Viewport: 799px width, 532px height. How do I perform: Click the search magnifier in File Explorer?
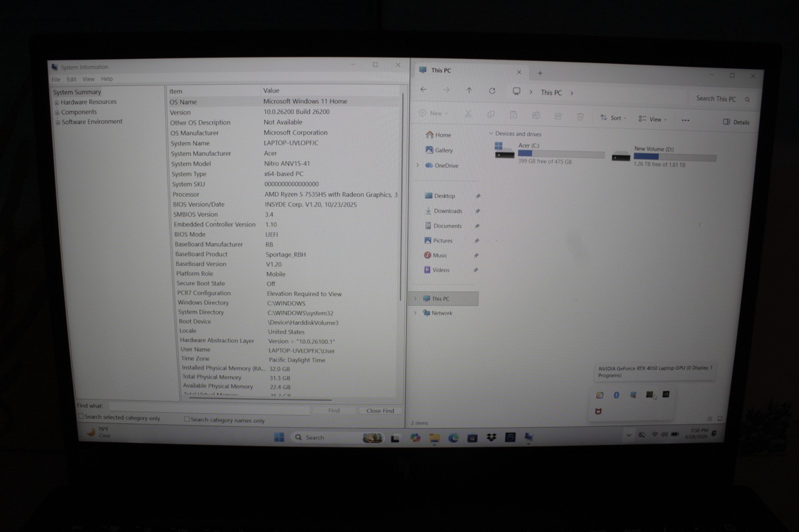748,99
